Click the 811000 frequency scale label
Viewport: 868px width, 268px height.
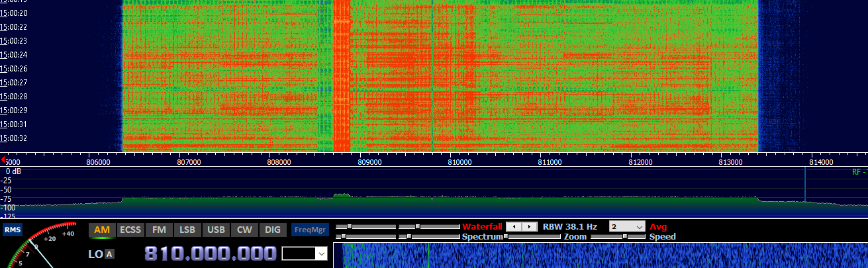pos(550,161)
